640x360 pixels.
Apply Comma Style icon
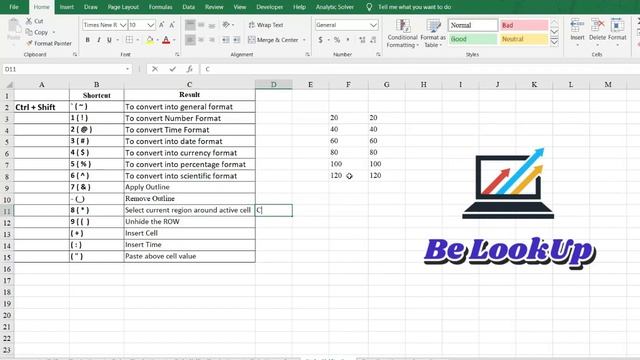tap(348, 40)
